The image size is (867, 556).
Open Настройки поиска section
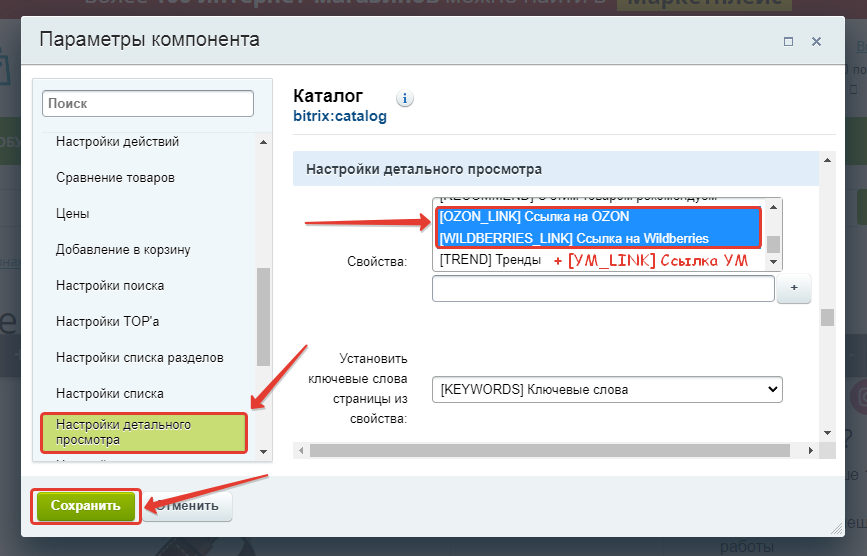tap(109, 286)
